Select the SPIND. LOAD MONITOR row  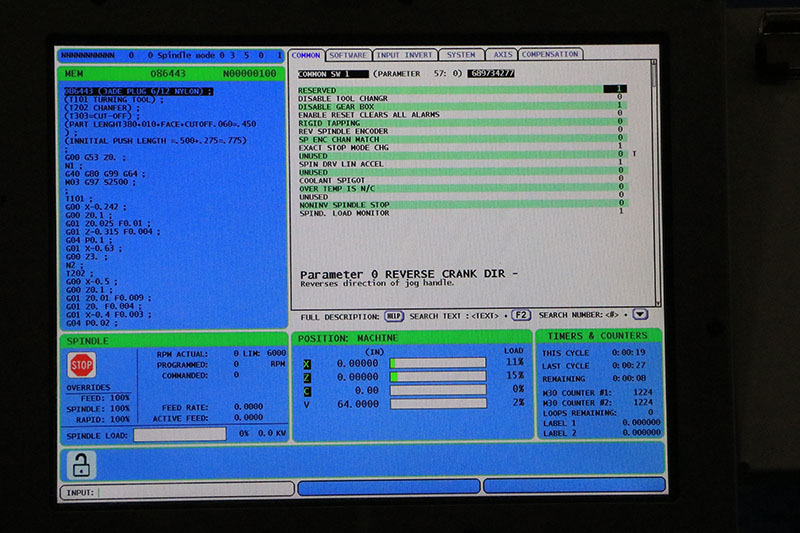click(461, 211)
